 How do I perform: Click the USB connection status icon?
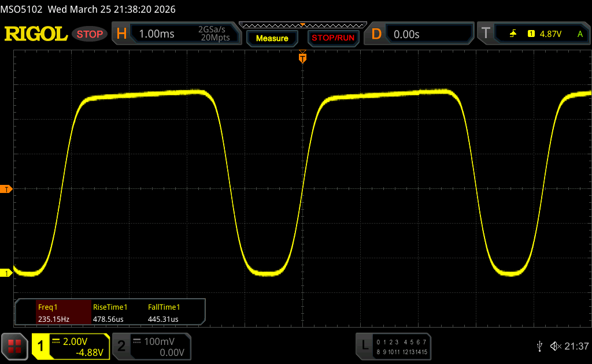click(539, 346)
